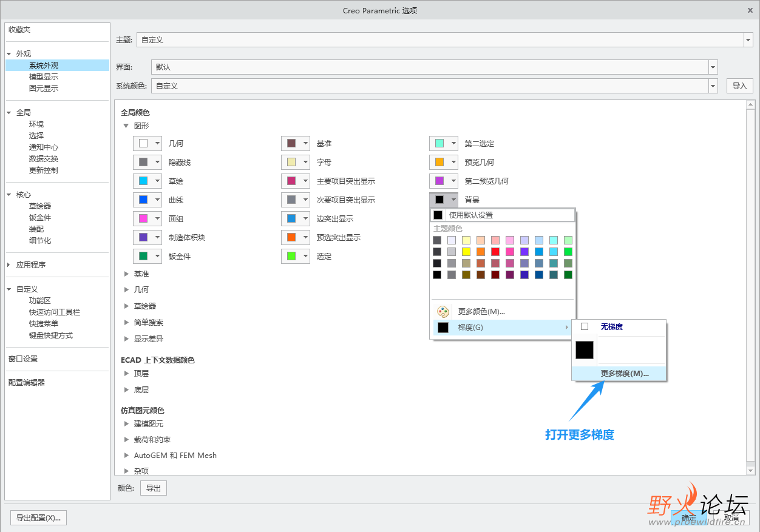Expand the 杂项 section
Screen dimensions: 760x532
(126, 471)
